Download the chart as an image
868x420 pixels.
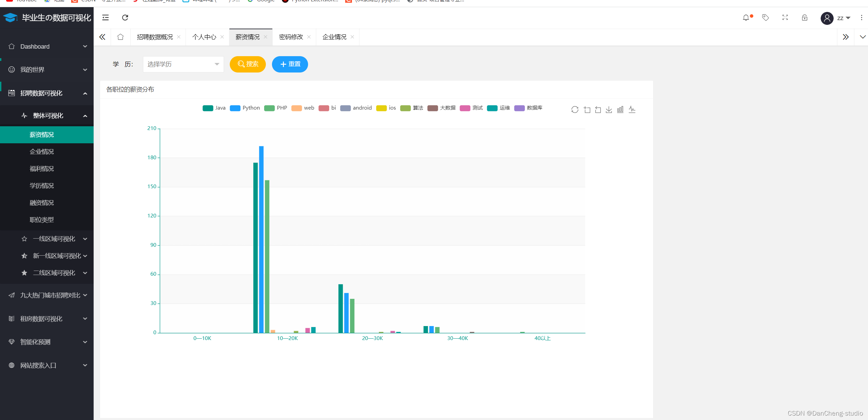(608, 109)
